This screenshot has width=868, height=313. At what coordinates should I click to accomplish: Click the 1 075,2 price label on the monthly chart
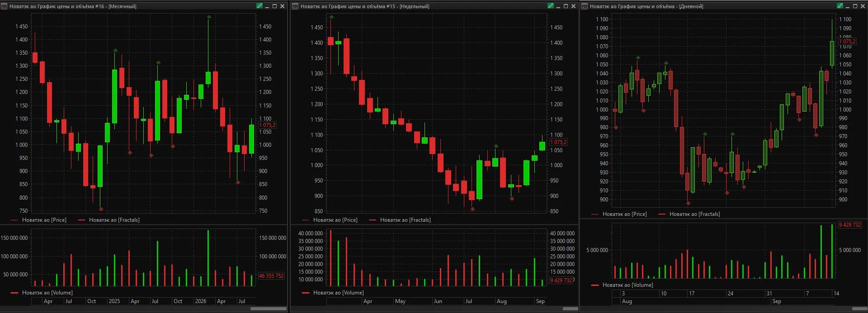[x=267, y=125]
